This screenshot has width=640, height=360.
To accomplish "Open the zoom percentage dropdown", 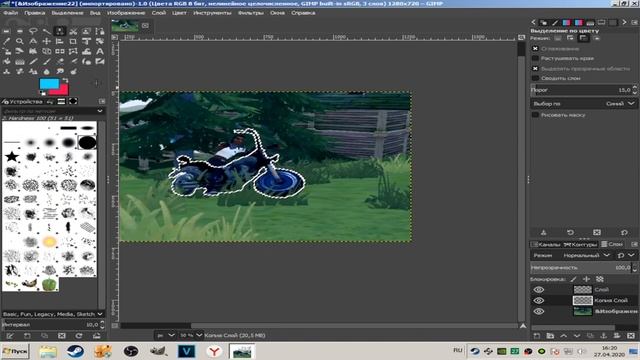I will (x=191, y=336).
